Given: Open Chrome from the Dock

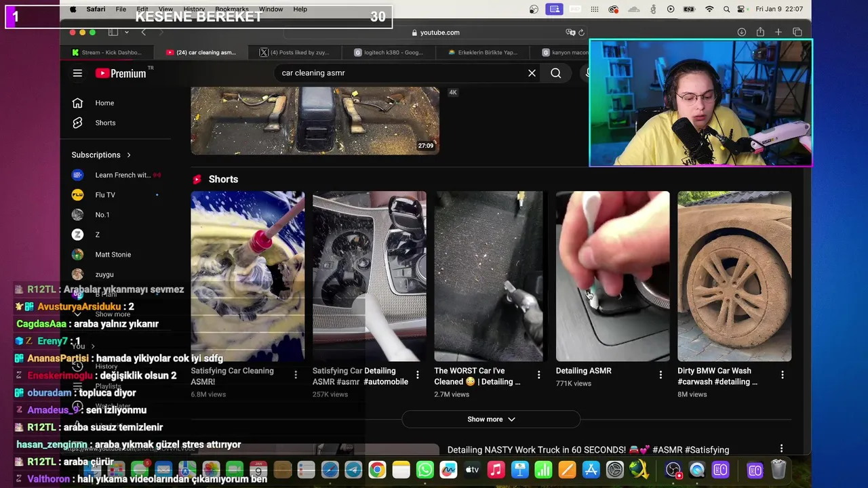Looking at the screenshot, I should click(x=377, y=470).
